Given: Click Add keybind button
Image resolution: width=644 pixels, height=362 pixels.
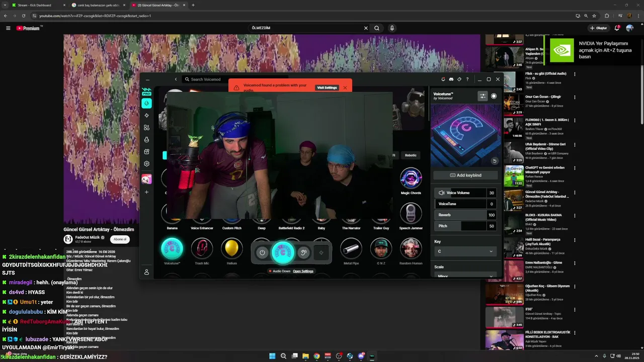Looking at the screenshot, I should click(465, 175).
